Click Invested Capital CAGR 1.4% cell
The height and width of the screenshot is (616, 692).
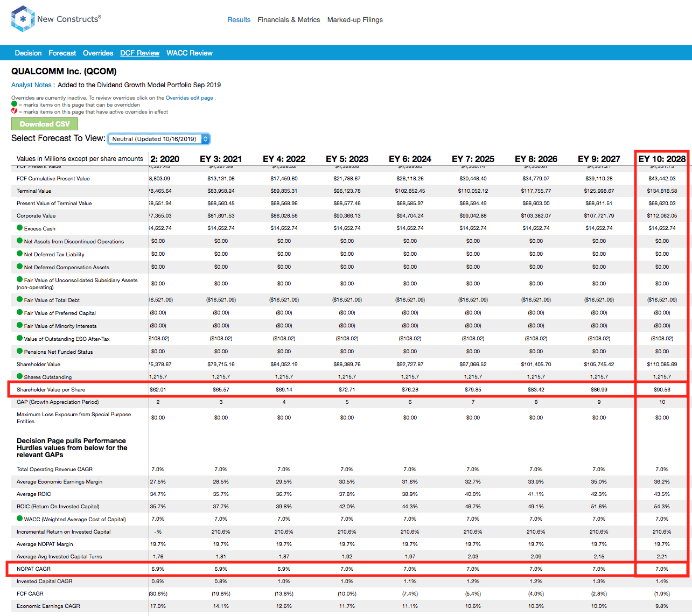[662, 581]
